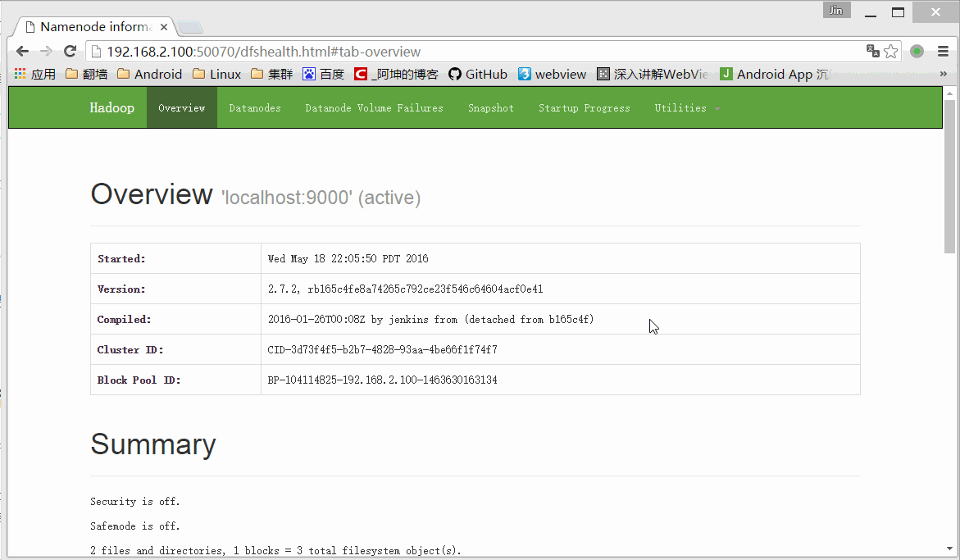The width and height of the screenshot is (960, 560).
Task: Open the Chrome menu hamburger icon
Action: coord(941,51)
